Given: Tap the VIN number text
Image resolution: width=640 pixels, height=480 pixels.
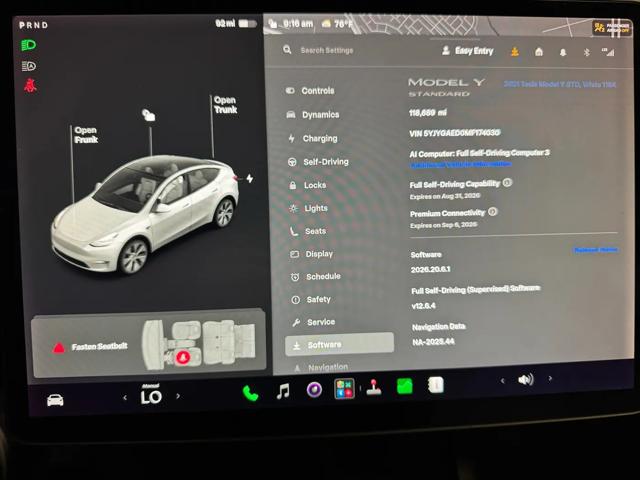Looking at the screenshot, I should click(x=454, y=133).
